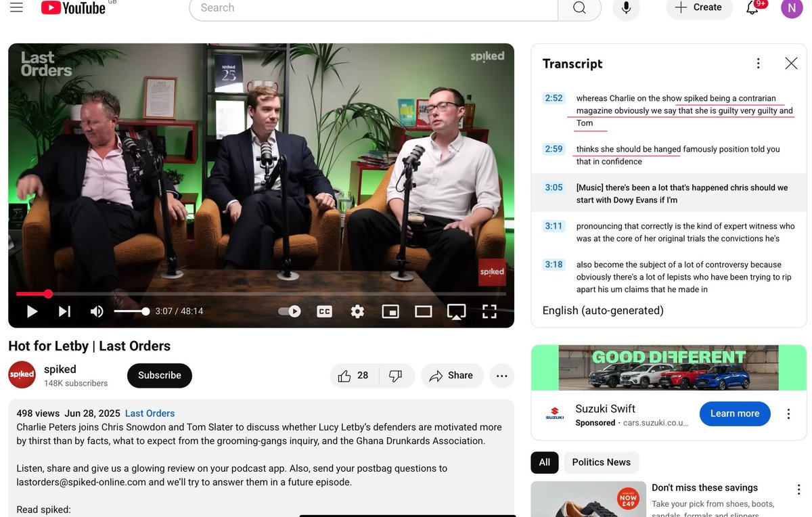Adjust the volume slider
Viewport: 812px width, 517px height.
(131, 311)
